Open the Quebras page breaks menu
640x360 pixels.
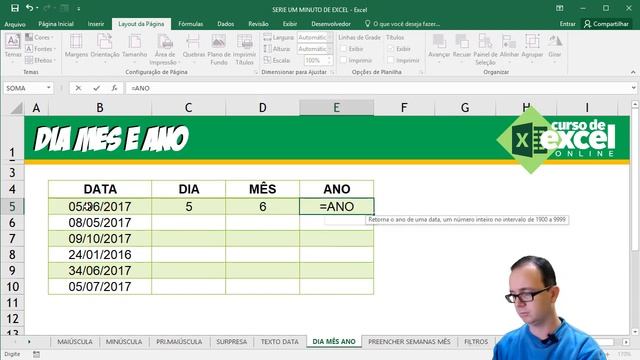pos(193,48)
